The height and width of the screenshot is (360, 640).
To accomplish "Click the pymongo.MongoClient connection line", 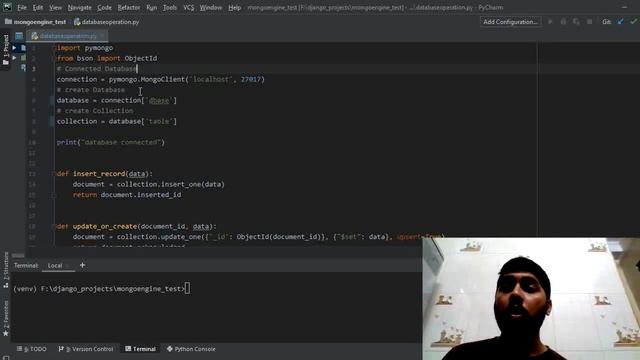I will coord(161,79).
